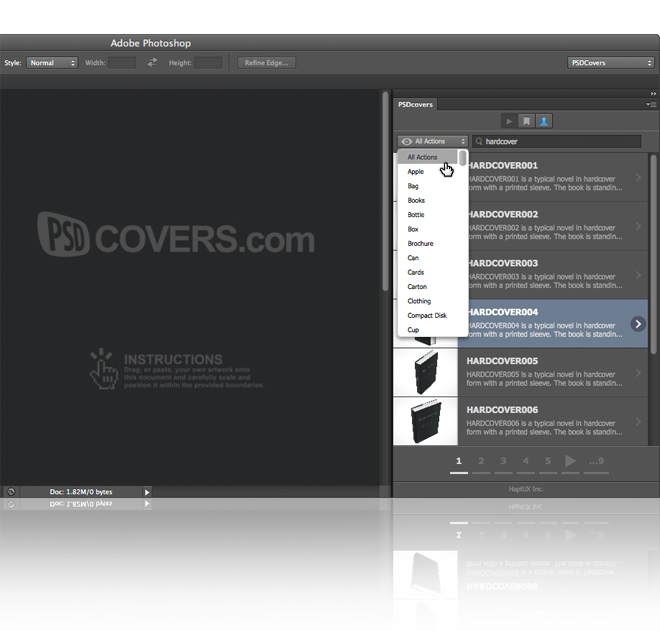Click the Height input field
The height and width of the screenshot is (631, 660).
click(x=208, y=63)
